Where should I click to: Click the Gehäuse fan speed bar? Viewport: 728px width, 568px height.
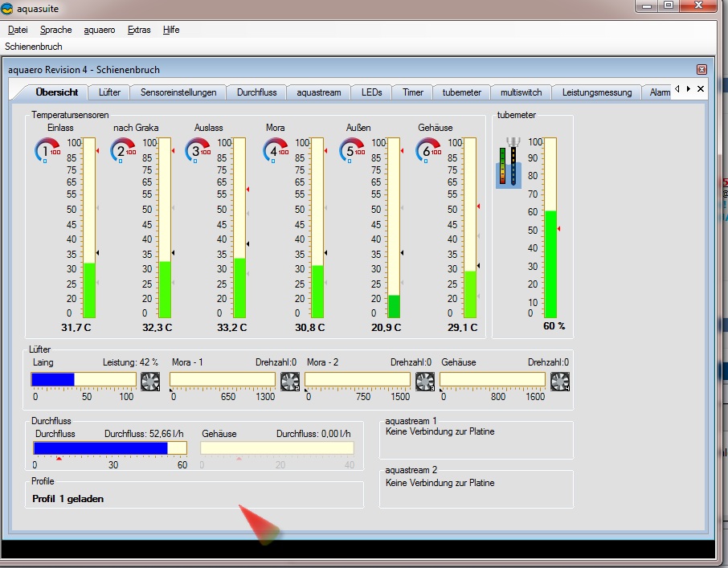point(493,379)
